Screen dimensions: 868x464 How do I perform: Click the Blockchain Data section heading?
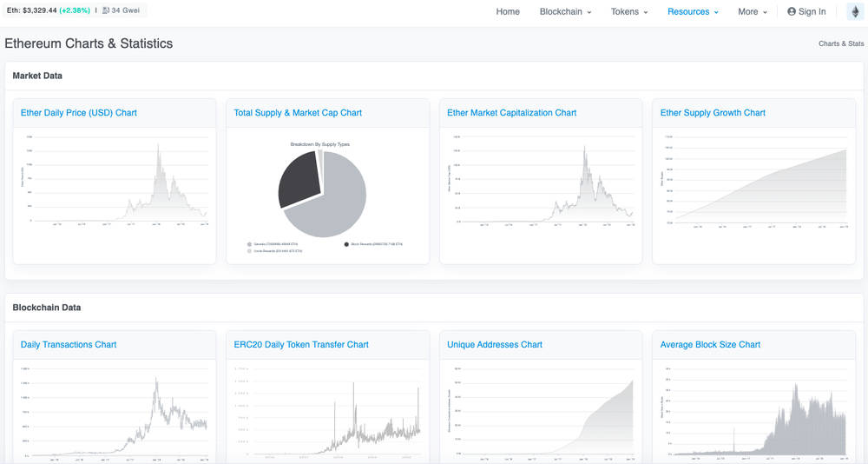pyautogui.click(x=47, y=308)
